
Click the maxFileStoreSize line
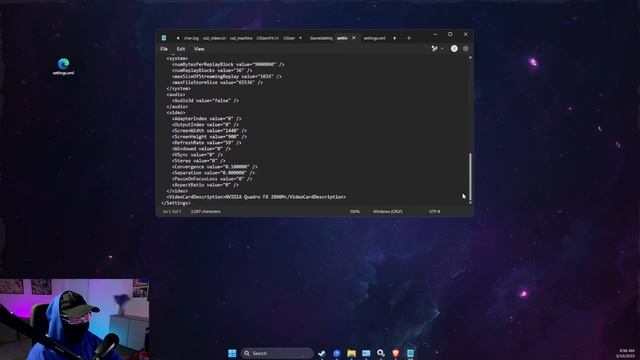tap(217, 82)
